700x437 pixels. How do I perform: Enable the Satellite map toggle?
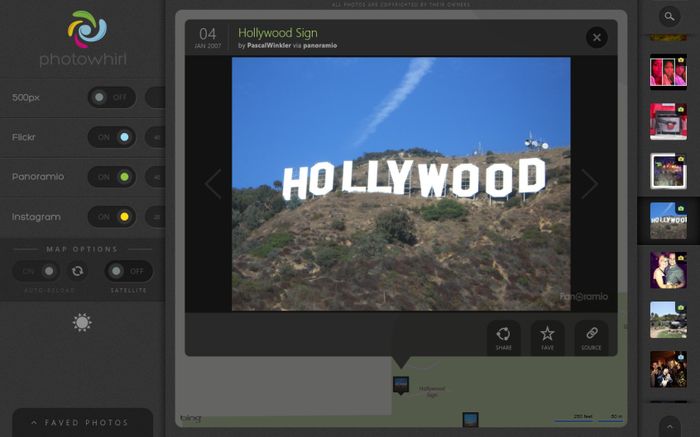(129, 271)
